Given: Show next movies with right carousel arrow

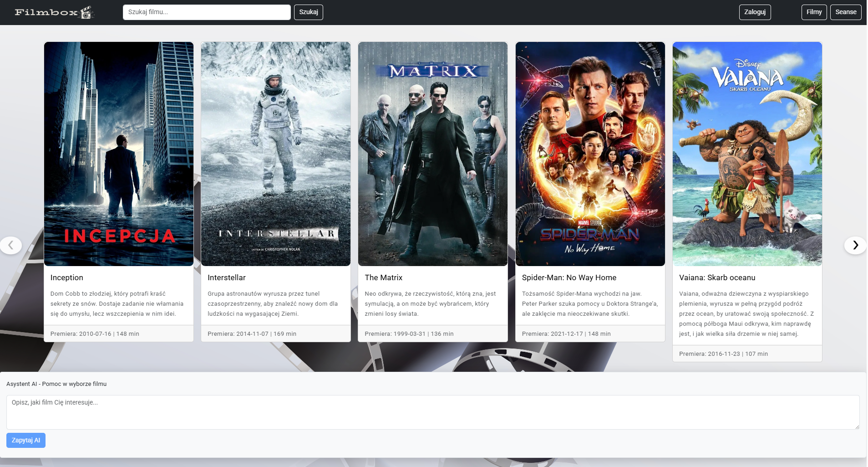Looking at the screenshot, I should click(855, 245).
